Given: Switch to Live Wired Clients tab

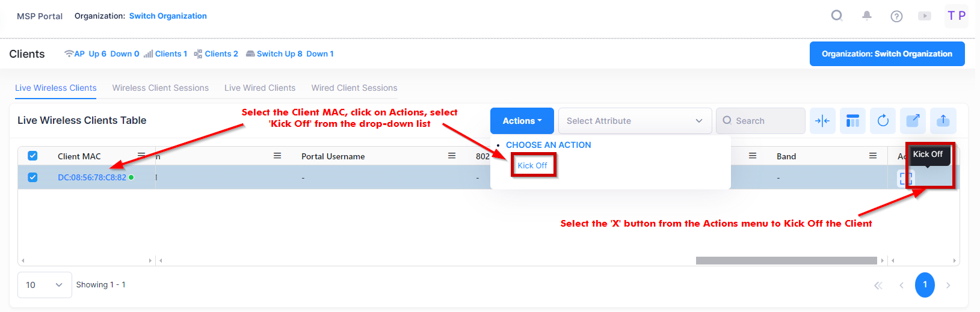Looking at the screenshot, I should pos(260,88).
